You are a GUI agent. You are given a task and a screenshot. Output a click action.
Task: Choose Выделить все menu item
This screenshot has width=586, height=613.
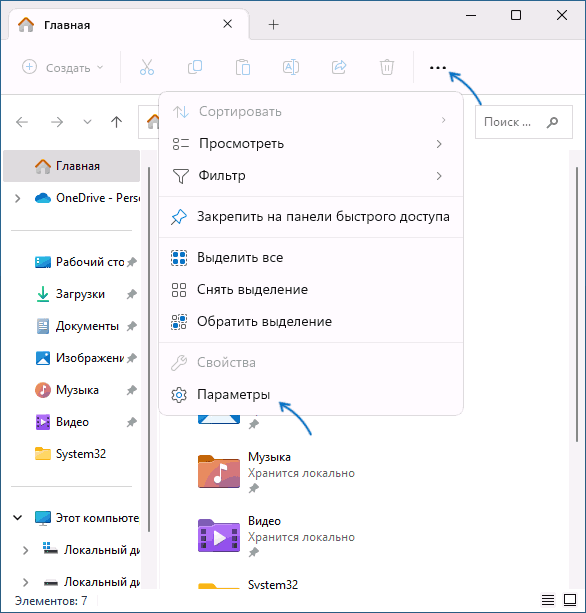(x=311, y=258)
